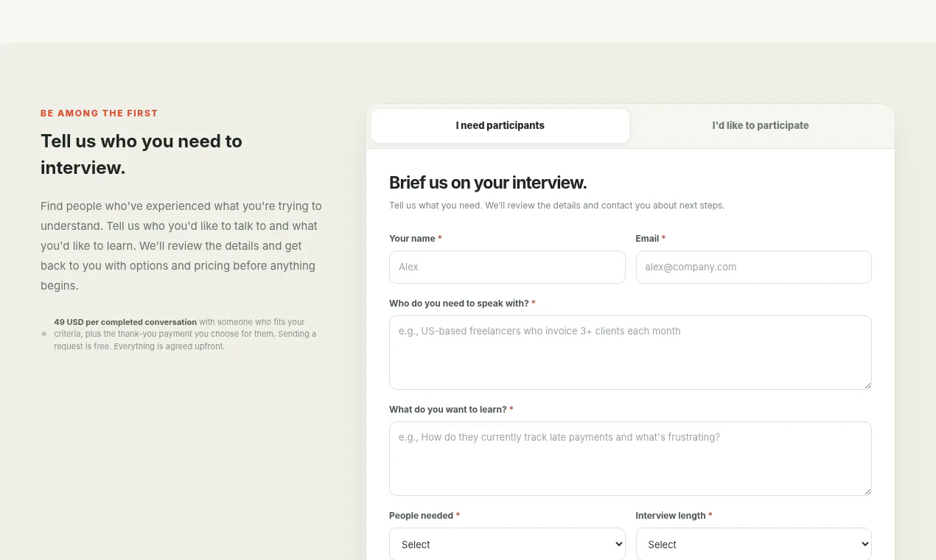Click the "Tell us what you need" subtitle text

557,206
